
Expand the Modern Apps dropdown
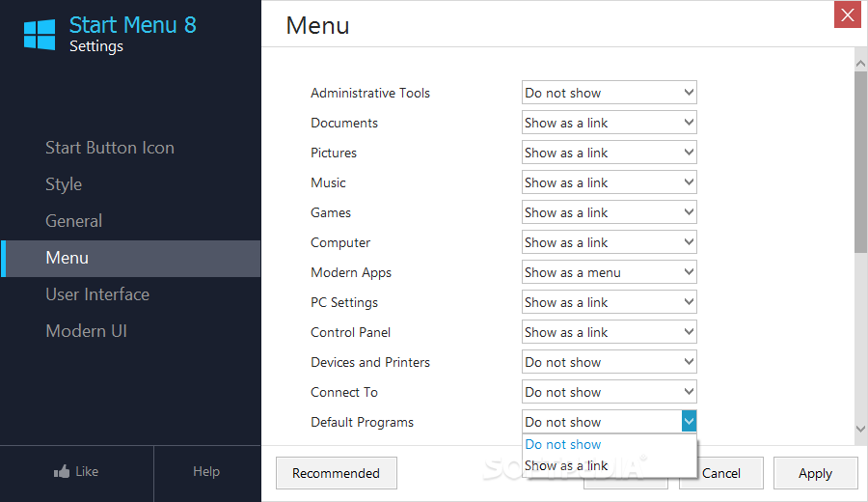(x=609, y=272)
